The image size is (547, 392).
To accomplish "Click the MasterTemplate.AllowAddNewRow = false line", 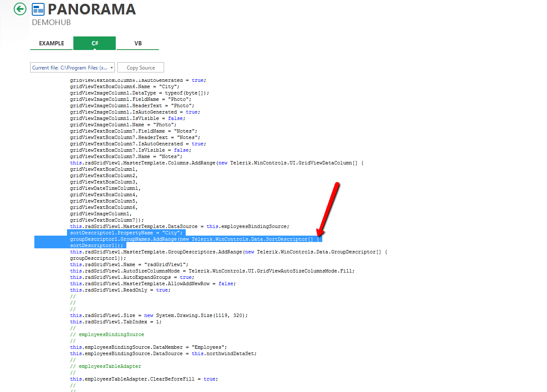I will (153, 284).
